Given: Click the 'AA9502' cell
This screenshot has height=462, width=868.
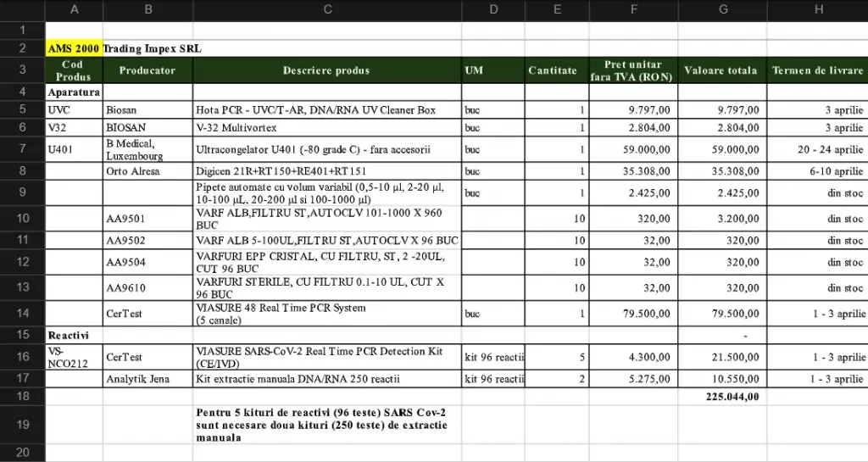Looking at the screenshot, I should pyautogui.click(x=147, y=240).
